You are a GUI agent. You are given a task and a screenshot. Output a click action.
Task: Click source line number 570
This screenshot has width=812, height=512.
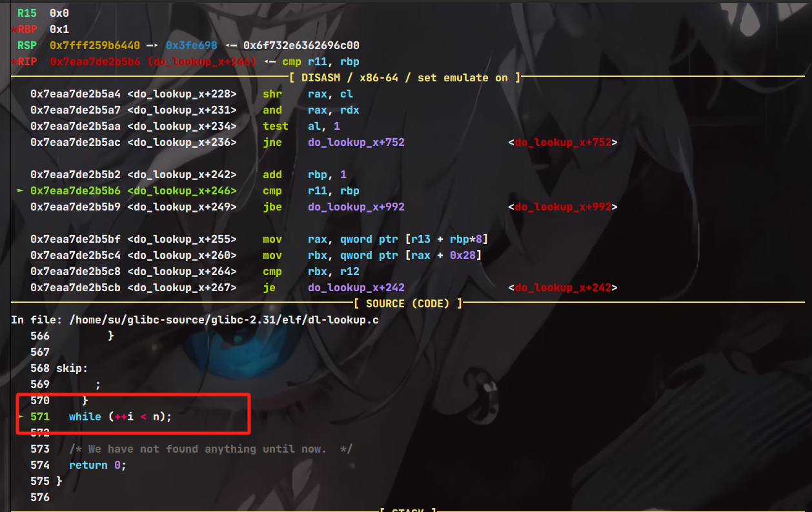40,400
